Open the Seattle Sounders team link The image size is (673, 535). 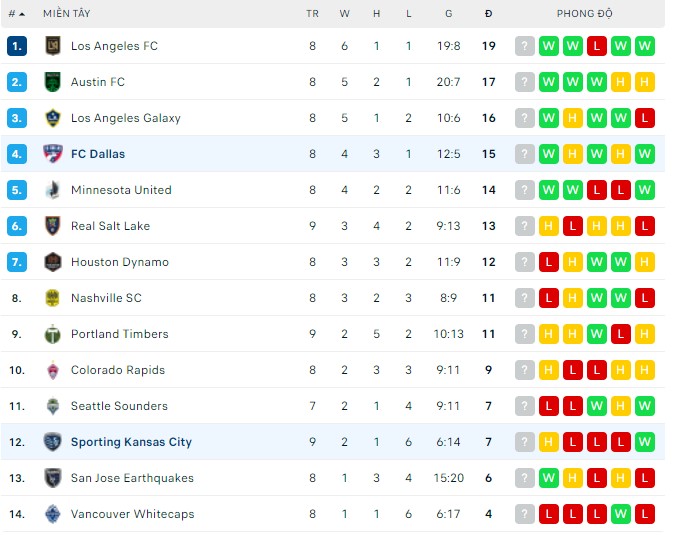tap(119, 406)
